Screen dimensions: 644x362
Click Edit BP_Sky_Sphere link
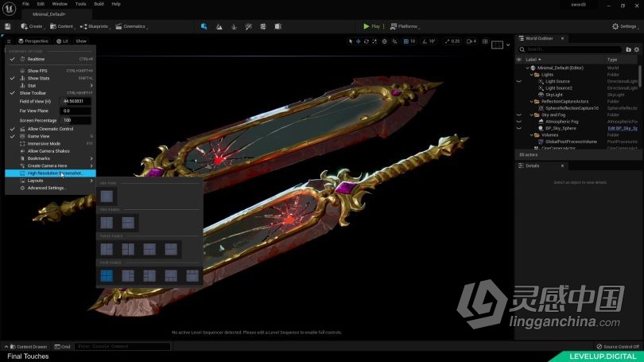click(623, 128)
